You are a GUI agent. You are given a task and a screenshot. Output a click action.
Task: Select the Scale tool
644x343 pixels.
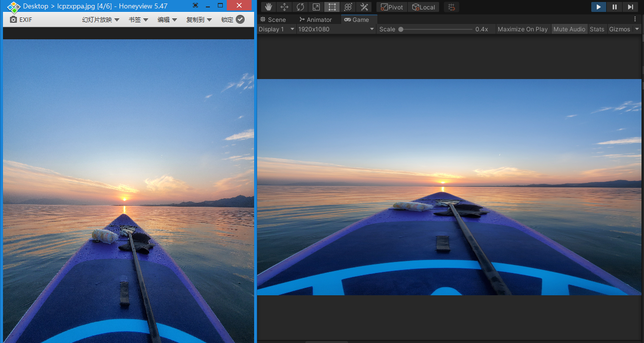pyautogui.click(x=316, y=7)
